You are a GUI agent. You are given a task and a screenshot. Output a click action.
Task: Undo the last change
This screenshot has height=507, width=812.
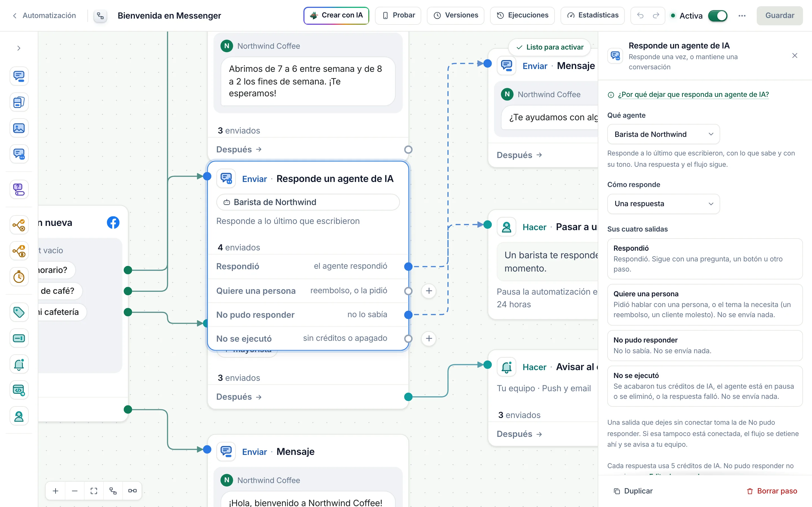point(640,15)
